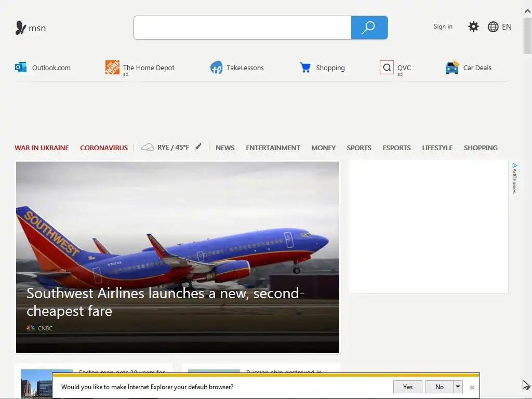Go to ENTERTAINMENT section

coord(273,148)
